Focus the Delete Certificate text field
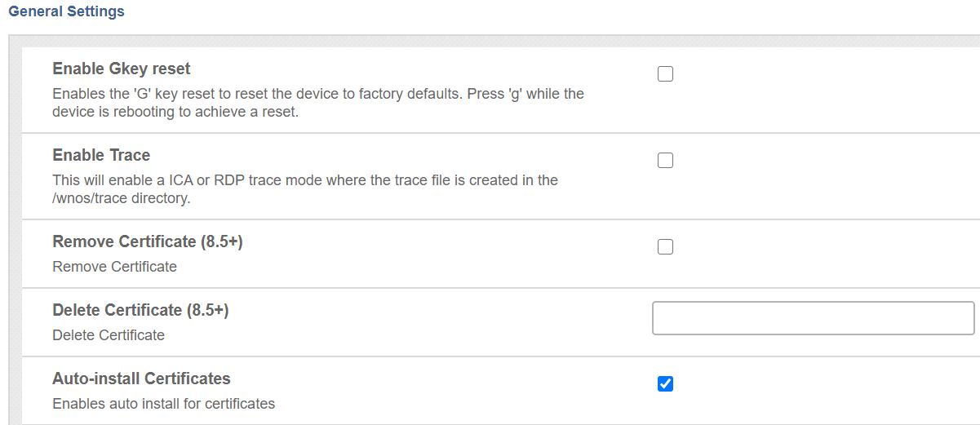Image resolution: width=980 pixels, height=425 pixels. (x=813, y=318)
